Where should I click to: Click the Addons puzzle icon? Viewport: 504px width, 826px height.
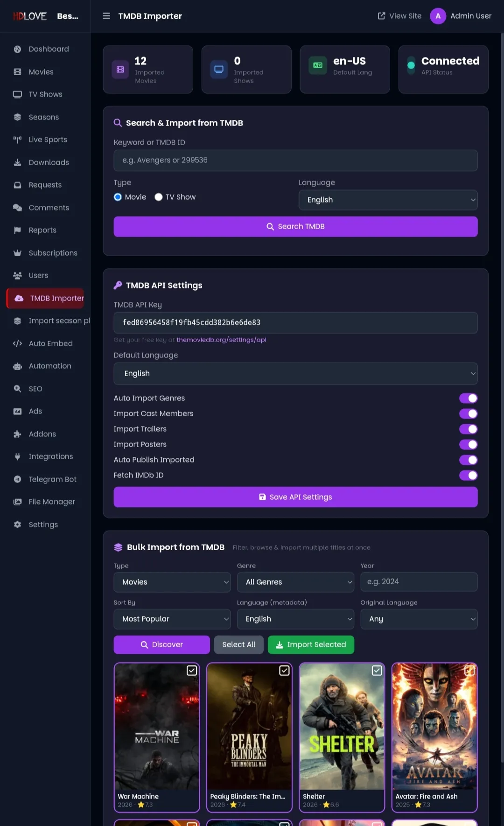pyautogui.click(x=17, y=434)
